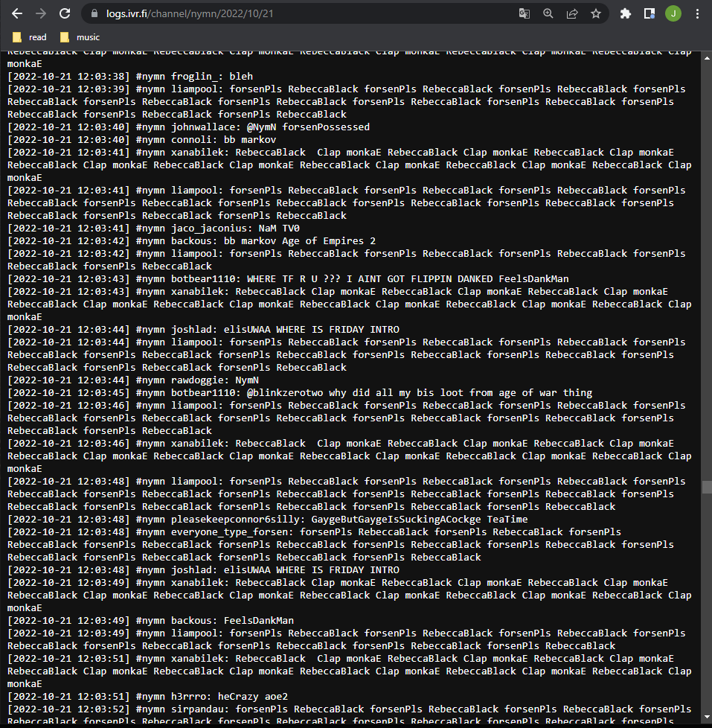Screen dimensions: 712x728
Task: Open the green J profile avatar
Action: point(673,13)
